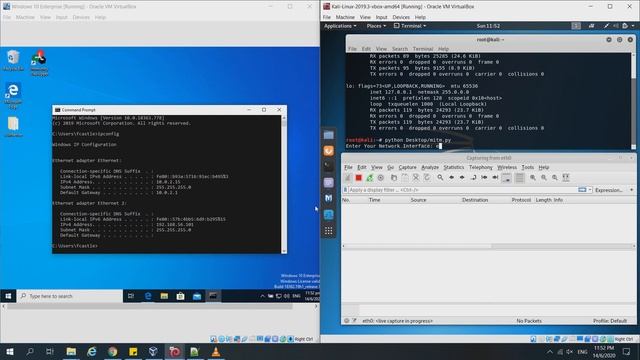Open display filter bookmark icon
This screenshot has height=360, width=640.
[x=345, y=190]
